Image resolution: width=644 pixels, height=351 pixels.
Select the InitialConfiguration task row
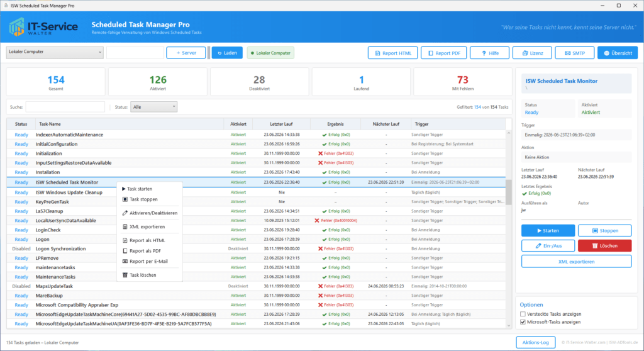pyautogui.click(x=257, y=144)
